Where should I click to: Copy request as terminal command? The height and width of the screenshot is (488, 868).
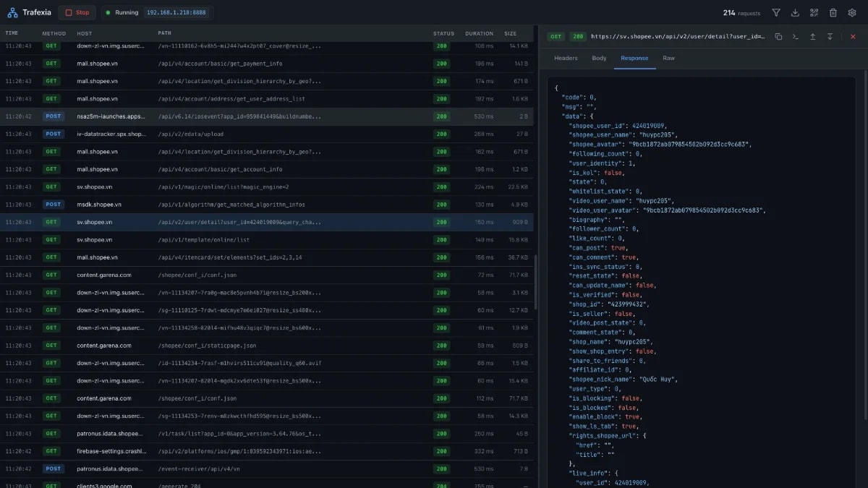click(796, 35)
